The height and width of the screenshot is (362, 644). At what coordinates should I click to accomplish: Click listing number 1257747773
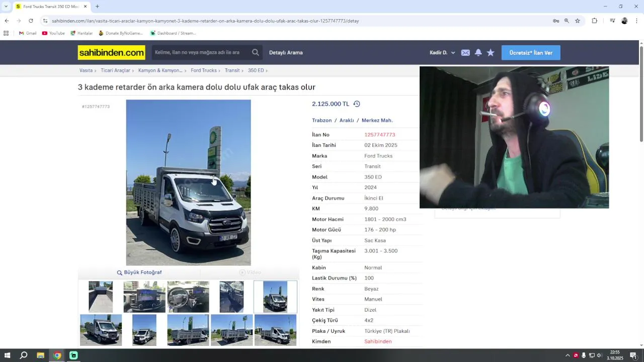tap(379, 135)
